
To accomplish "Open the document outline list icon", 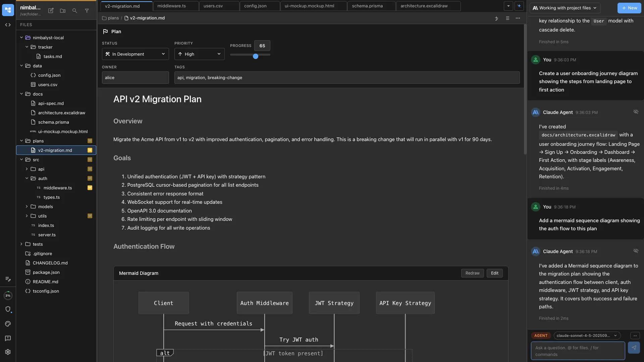I will 507,18.
